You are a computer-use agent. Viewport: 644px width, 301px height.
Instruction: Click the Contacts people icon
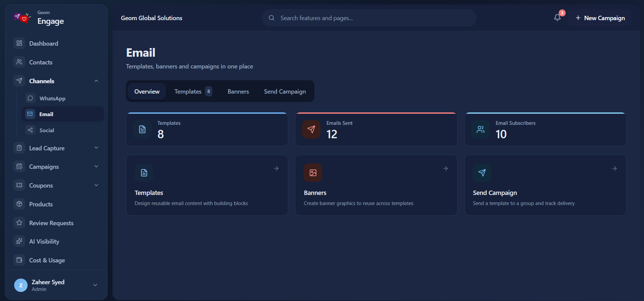click(x=19, y=62)
